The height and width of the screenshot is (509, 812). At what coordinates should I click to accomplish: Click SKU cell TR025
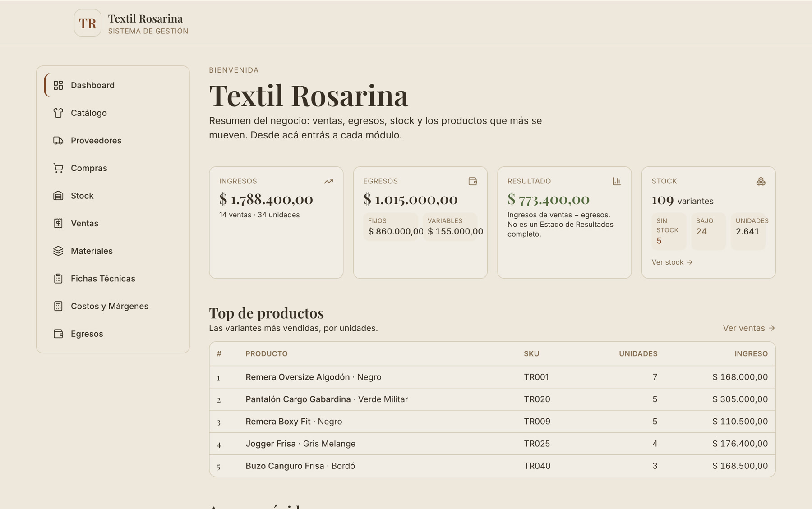coord(537,444)
